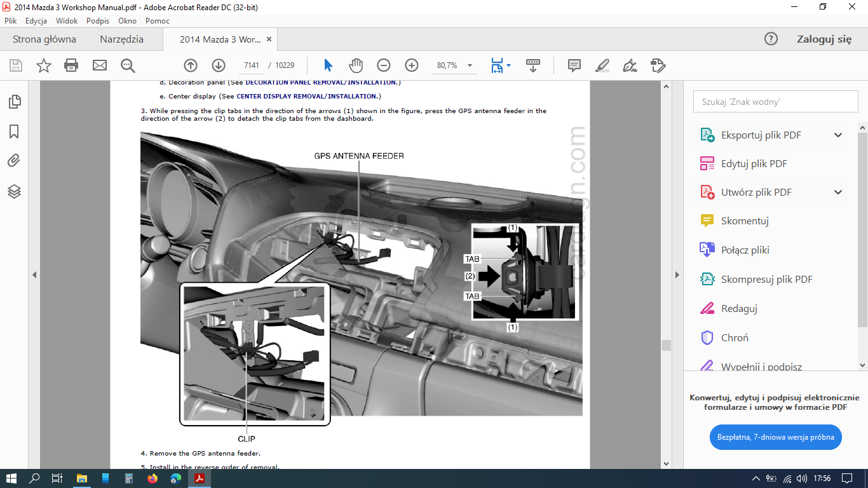Zoom out with minus icon
The width and height of the screenshot is (868, 488).
click(384, 65)
